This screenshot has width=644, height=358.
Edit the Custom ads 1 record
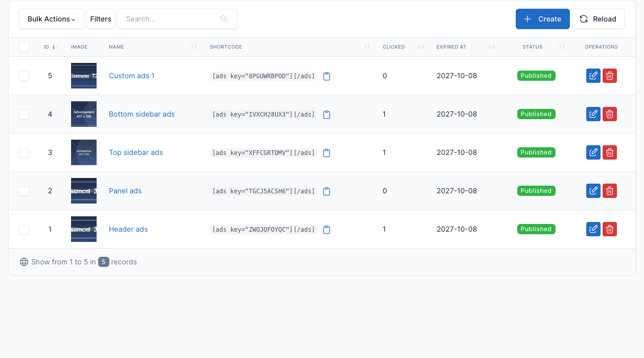coord(593,76)
